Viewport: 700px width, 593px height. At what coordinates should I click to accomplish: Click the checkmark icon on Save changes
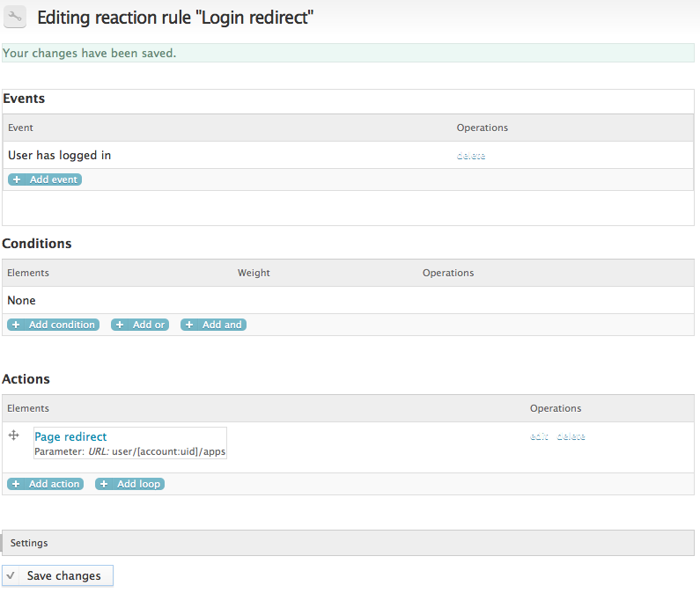[11, 576]
